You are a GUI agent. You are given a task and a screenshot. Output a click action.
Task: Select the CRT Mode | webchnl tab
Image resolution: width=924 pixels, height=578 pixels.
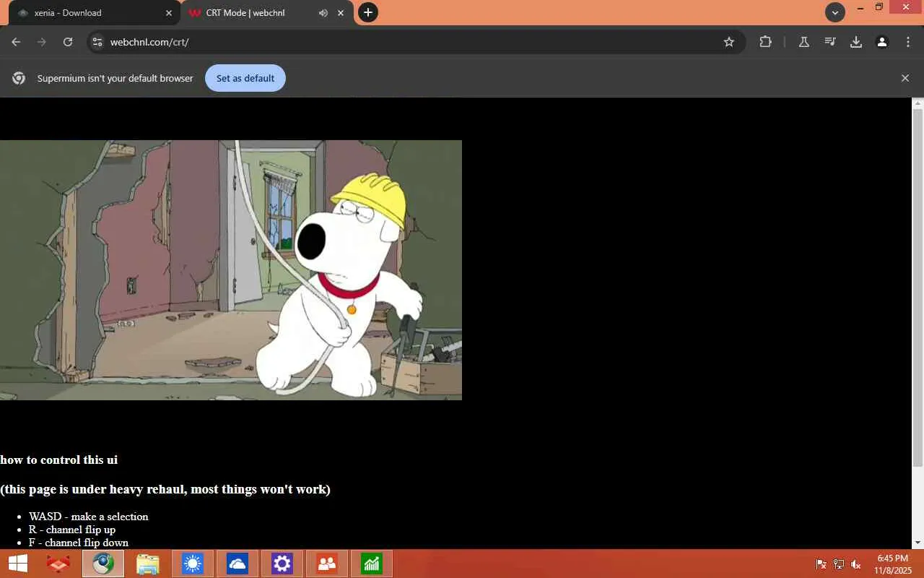(267, 13)
